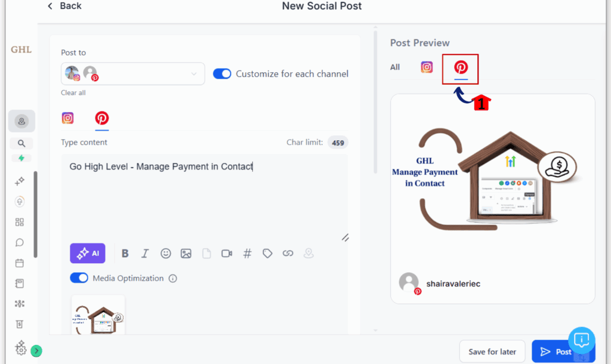Open the help chat bubble
Image resolution: width=611 pixels, height=364 pixels.
click(x=581, y=340)
